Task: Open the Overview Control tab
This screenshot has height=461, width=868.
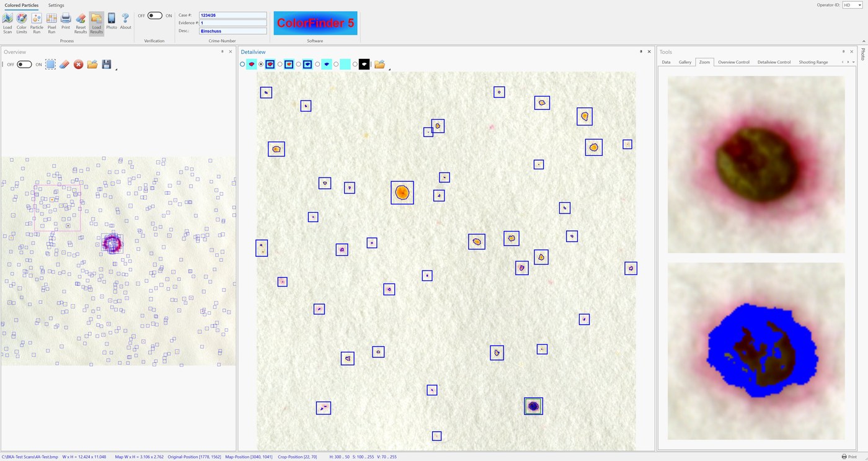Action: click(733, 62)
